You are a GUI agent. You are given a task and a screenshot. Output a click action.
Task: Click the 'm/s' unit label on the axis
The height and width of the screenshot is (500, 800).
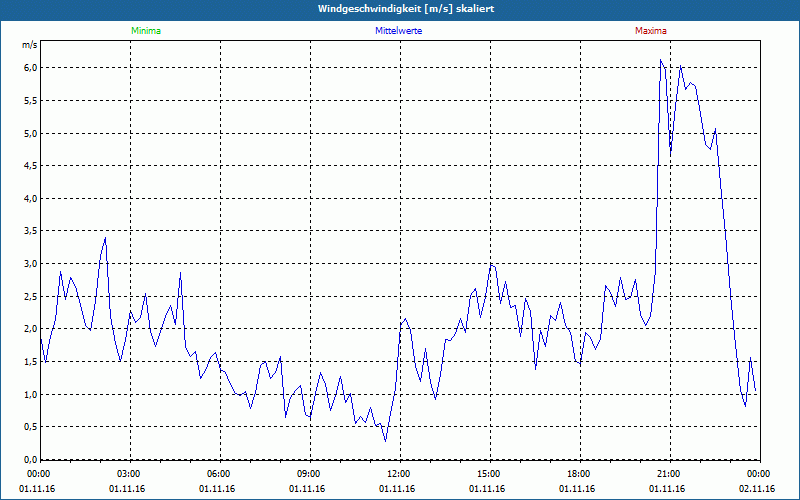(x=30, y=45)
